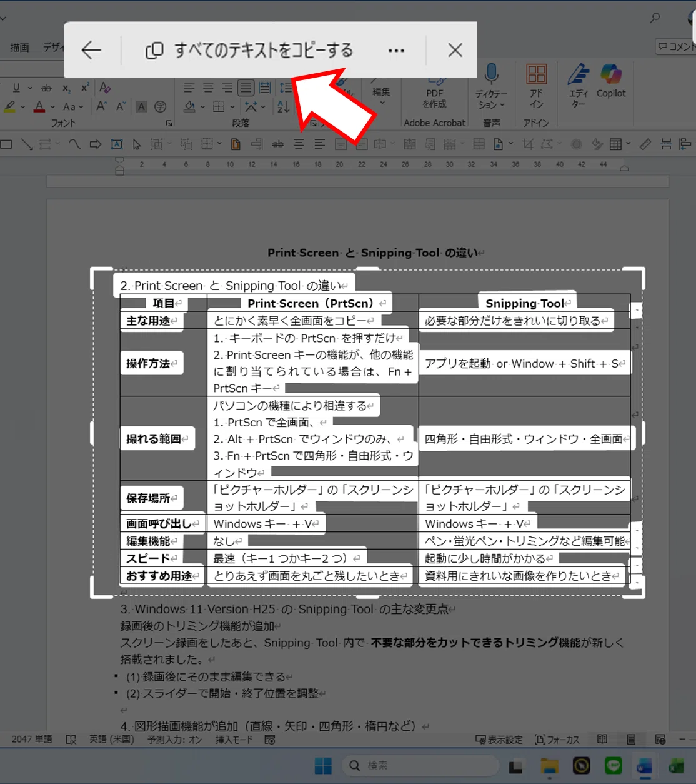Apply red font color
Viewport: 696px width, 784px height.
point(39,107)
